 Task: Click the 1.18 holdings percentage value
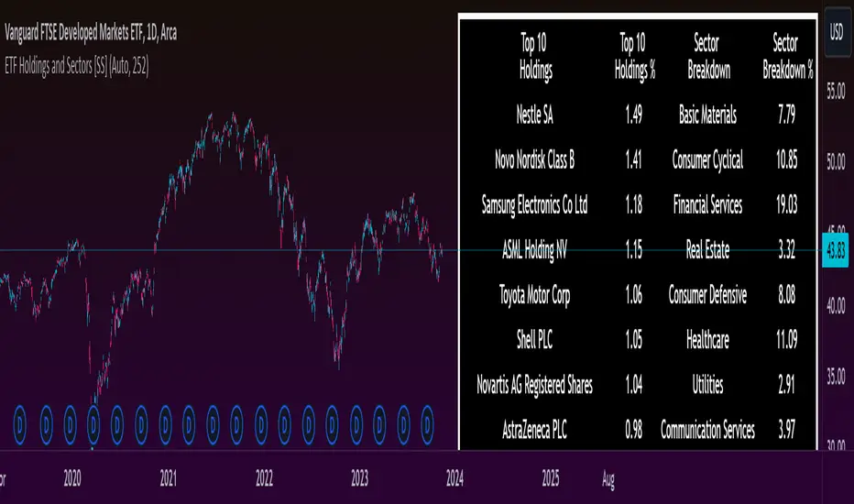[633, 205]
